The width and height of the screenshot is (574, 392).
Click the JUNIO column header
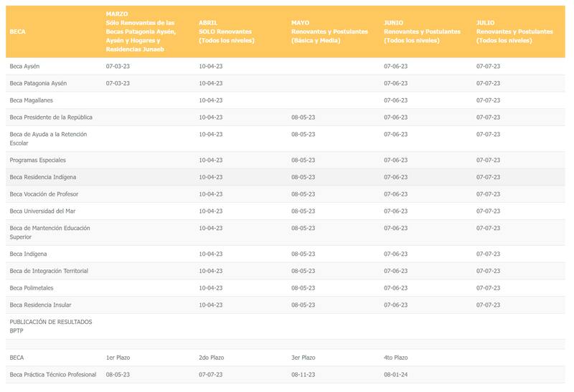click(x=422, y=32)
